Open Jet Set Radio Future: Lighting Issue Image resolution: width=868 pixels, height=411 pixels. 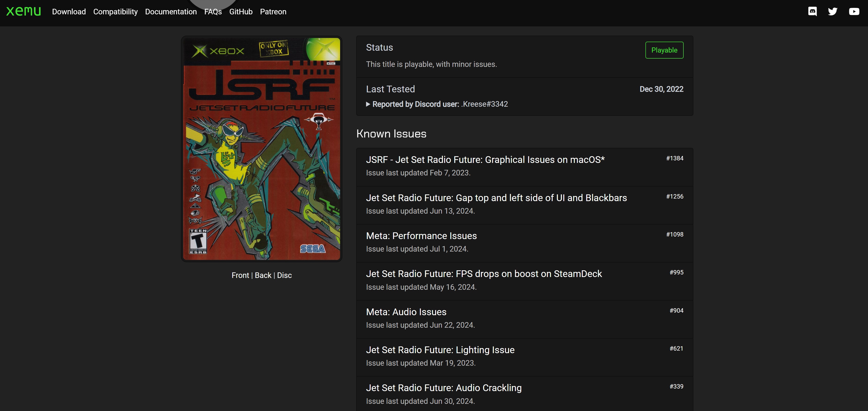(x=440, y=350)
